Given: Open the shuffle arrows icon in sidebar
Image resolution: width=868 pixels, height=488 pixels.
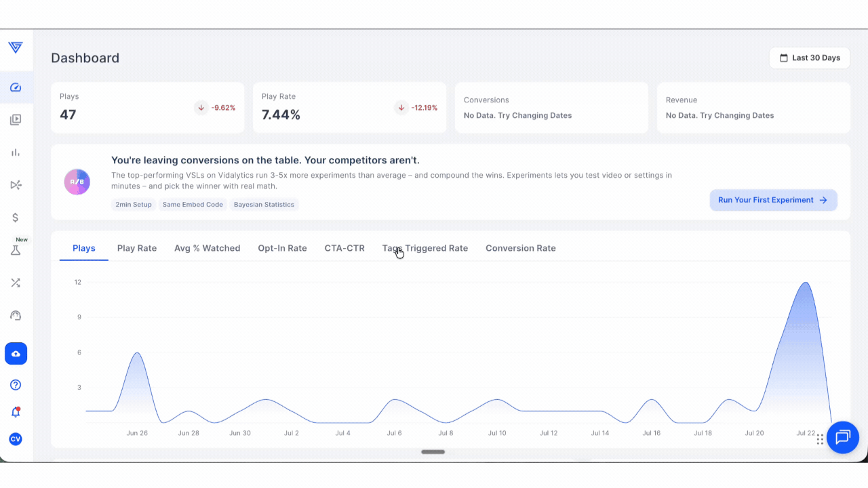Looking at the screenshot, I should point(16,283).
